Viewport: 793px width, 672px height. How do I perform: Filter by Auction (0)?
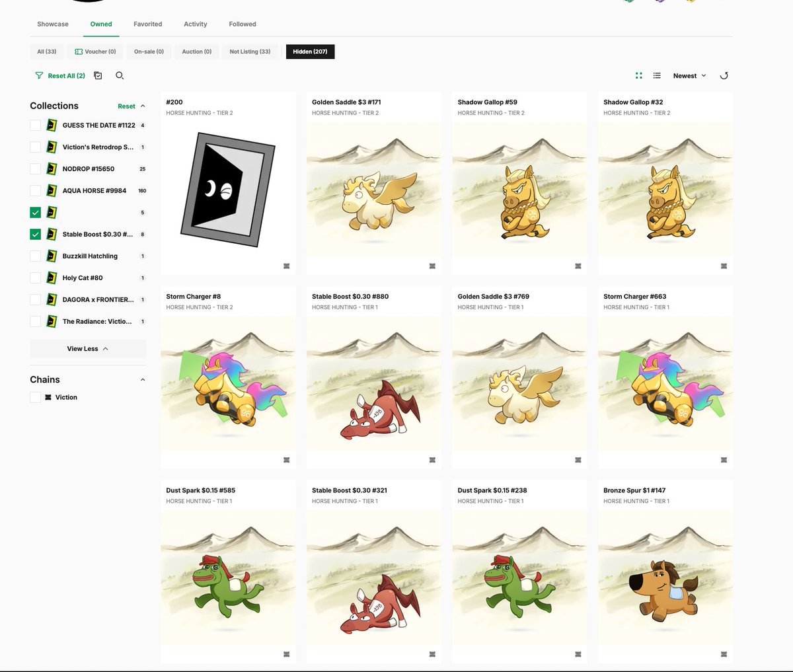click(x=197, y=52)
